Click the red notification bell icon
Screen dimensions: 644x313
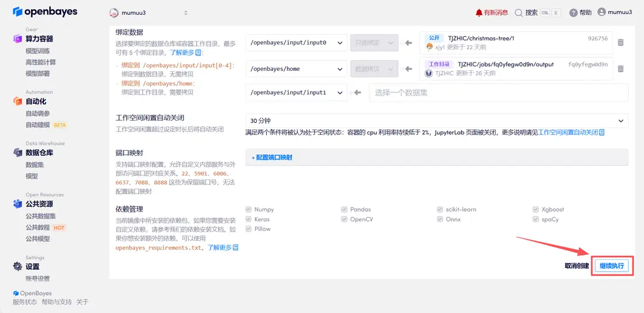(x=479, y=13)
